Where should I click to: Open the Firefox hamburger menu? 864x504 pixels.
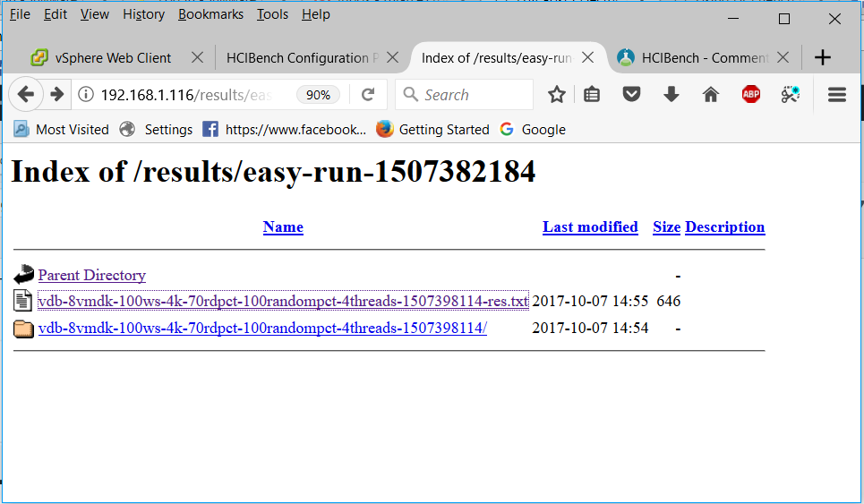836,95
